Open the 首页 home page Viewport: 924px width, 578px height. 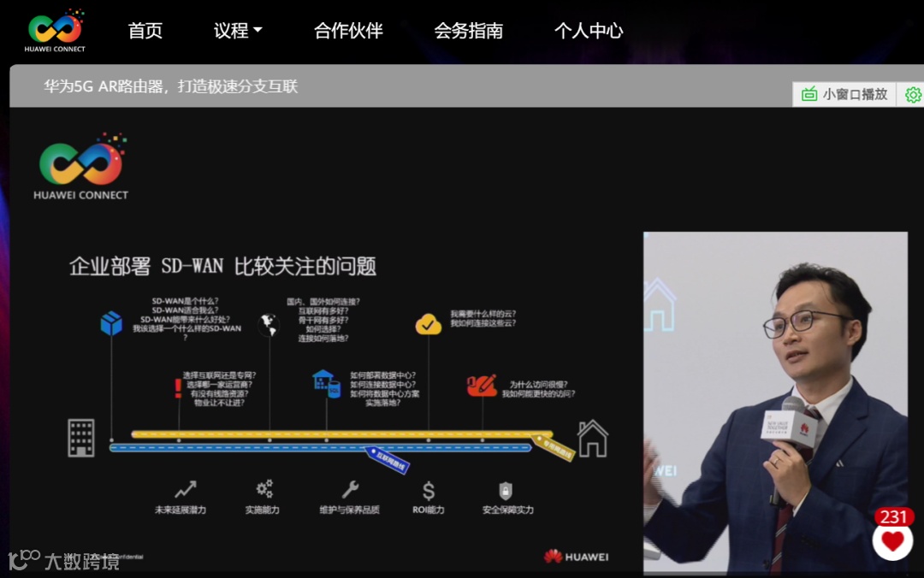(145, 31)
